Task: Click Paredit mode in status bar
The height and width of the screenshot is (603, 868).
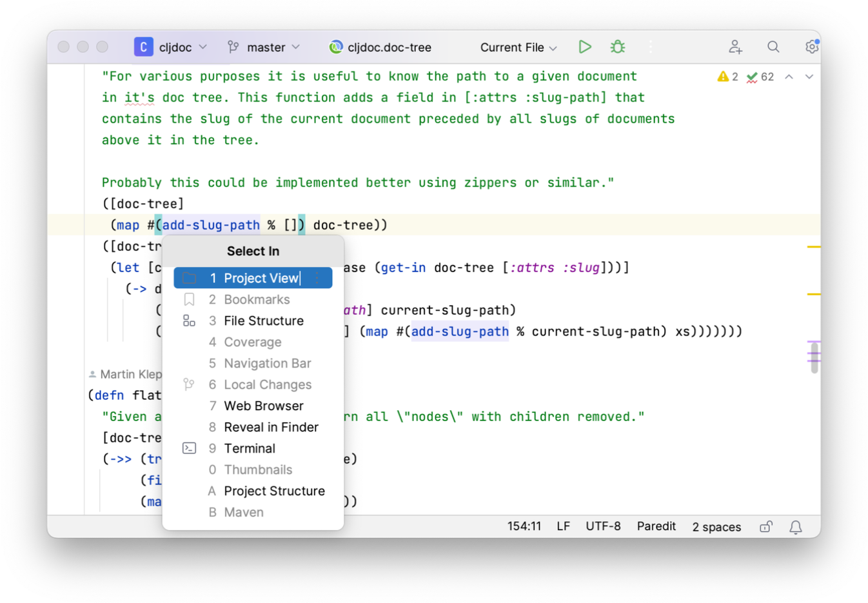Action: click(x=656, y=526)
